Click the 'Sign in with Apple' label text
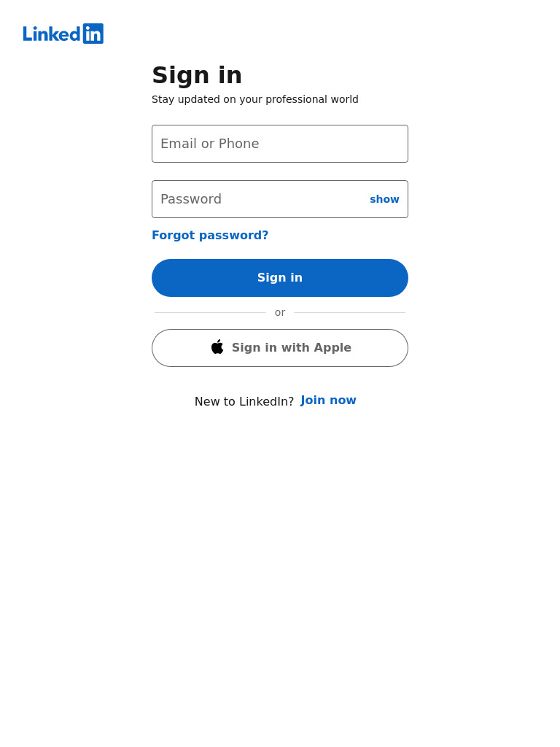560x747 pixels. (292, 348)
